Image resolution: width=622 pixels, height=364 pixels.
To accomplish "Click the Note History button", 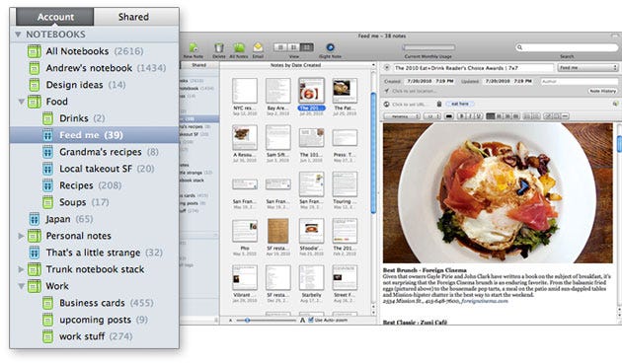I will pos(602,91).
